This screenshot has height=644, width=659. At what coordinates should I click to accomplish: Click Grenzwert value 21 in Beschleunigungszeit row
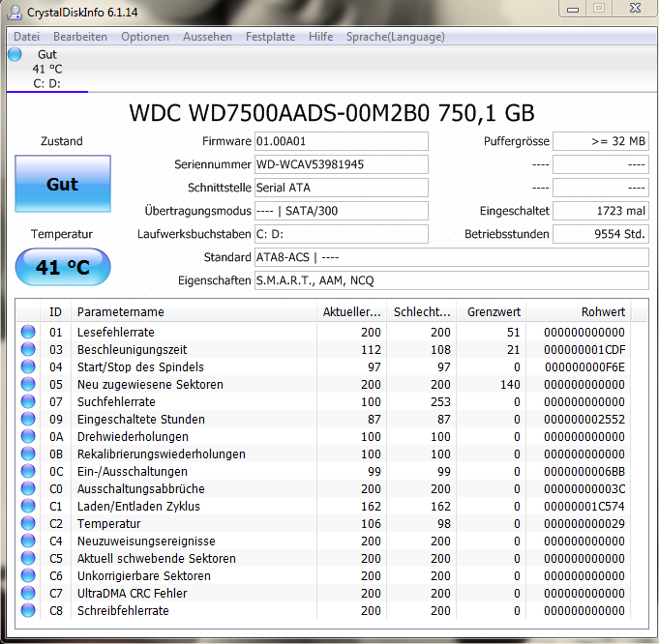click(514, 349)
